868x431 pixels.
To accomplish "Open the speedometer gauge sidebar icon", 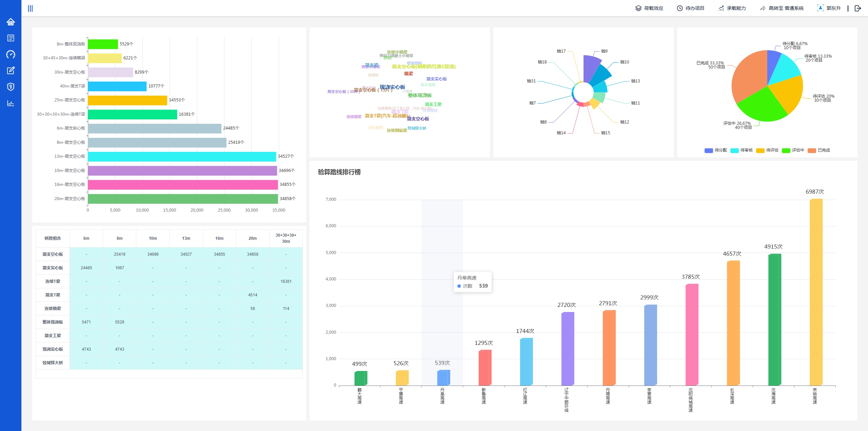I will click(11, 54).
